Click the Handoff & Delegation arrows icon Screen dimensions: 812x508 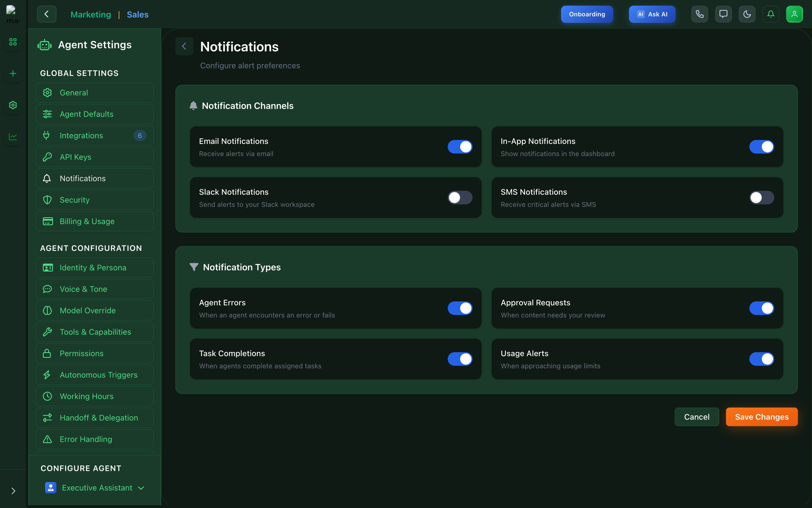(47, 418)
